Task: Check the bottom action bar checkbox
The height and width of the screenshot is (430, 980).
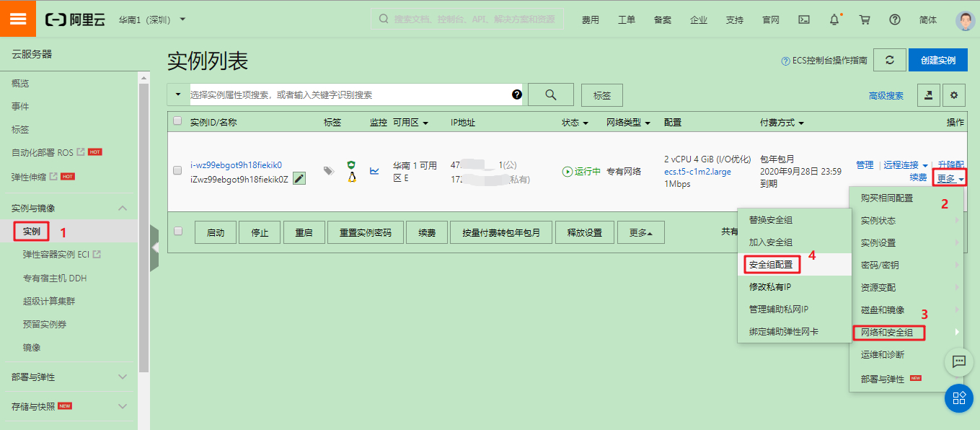Action: 177,231
